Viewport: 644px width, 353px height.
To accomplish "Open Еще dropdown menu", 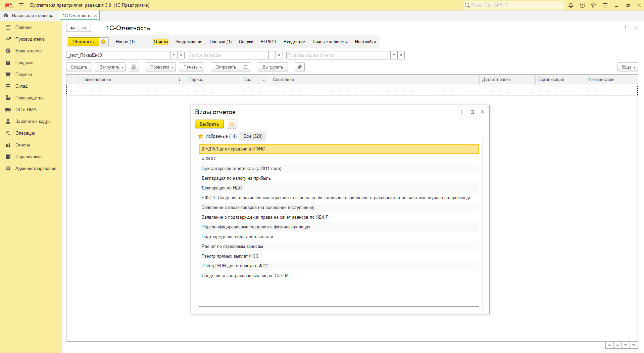I will (628, 67).
